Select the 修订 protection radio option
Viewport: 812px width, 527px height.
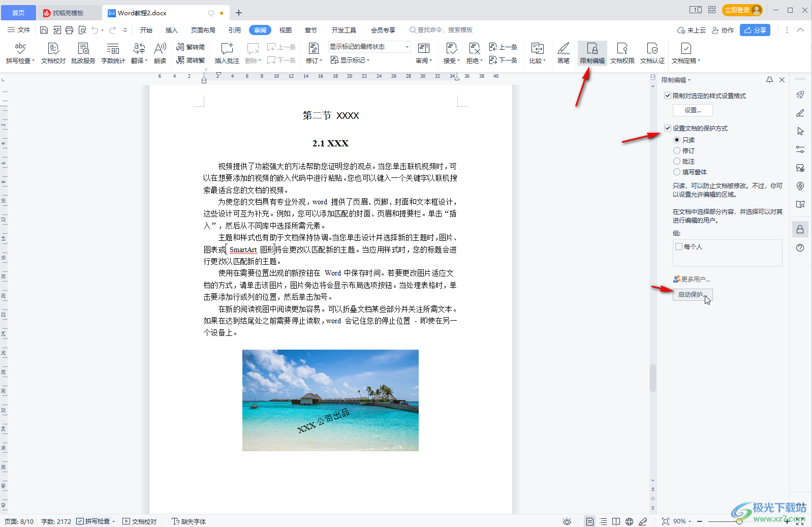677,150
